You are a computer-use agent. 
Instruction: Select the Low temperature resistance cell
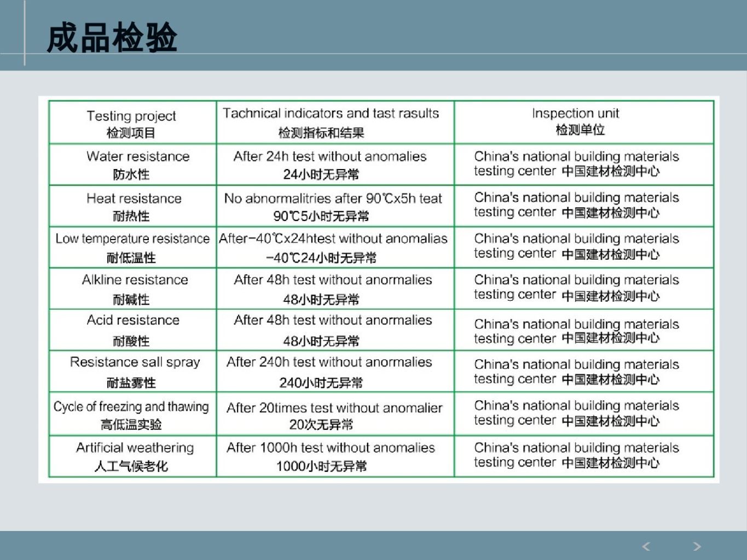[132, 247]
